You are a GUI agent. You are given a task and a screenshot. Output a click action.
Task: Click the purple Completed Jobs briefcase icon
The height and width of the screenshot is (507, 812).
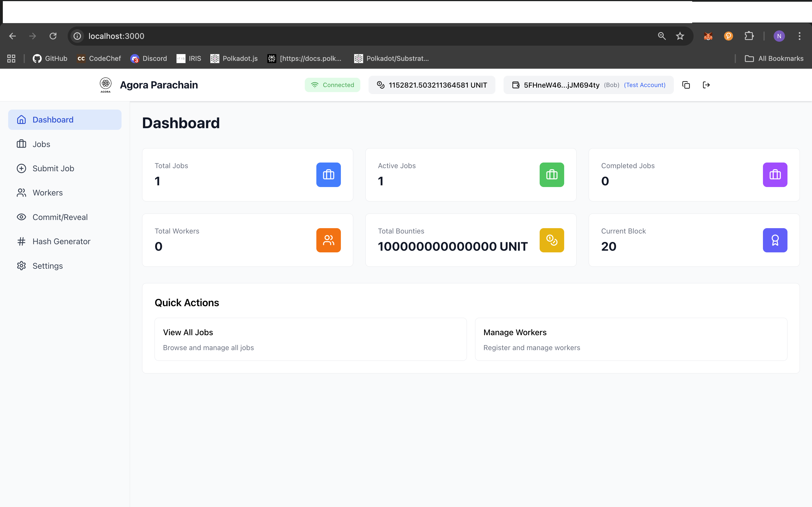coord(775,175)
